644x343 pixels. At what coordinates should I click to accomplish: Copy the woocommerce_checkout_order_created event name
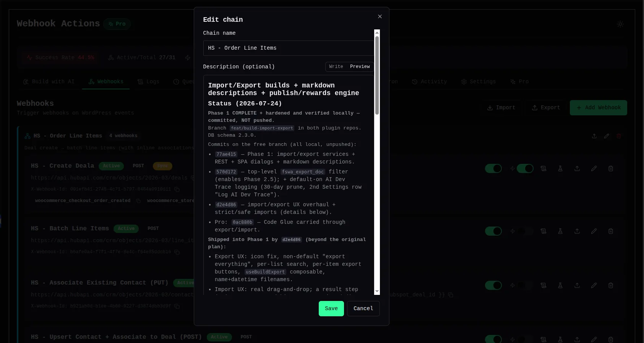coord(138,201)
